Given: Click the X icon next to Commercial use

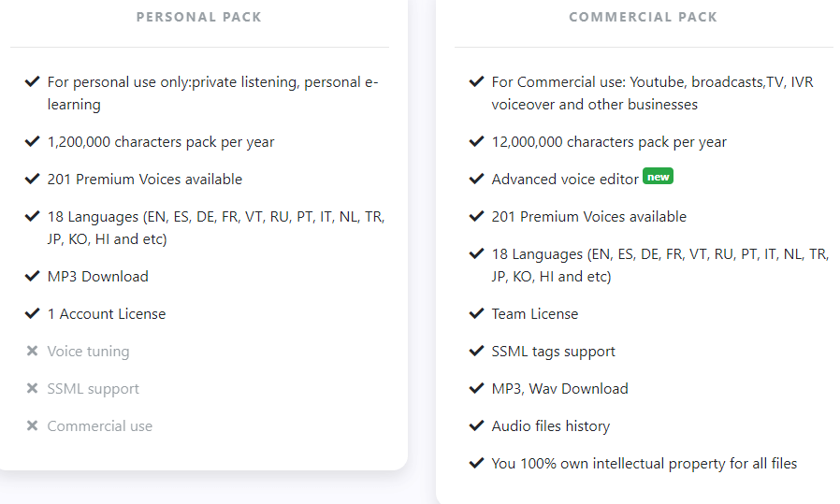Looking at the screenshot, I should click(x=32, y=425).
